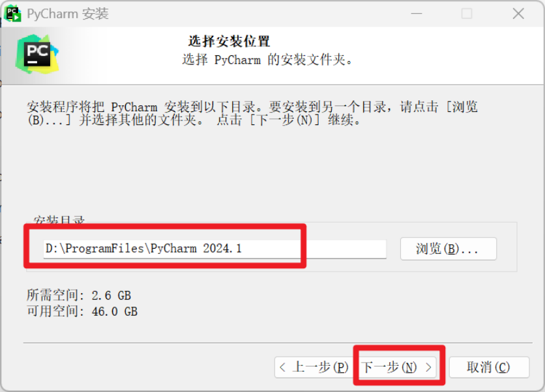Viewport: 545px width, 392px height.
Task: Click the 安装目录 group box label
Action: (59, 220)
